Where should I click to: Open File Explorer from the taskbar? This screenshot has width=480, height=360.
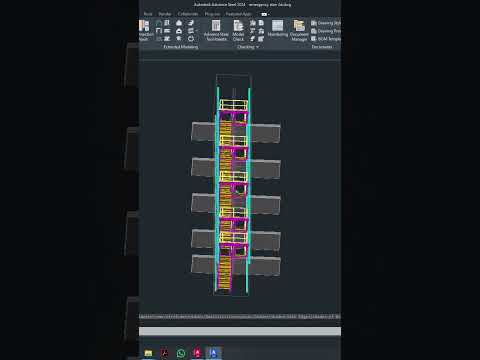148,353
